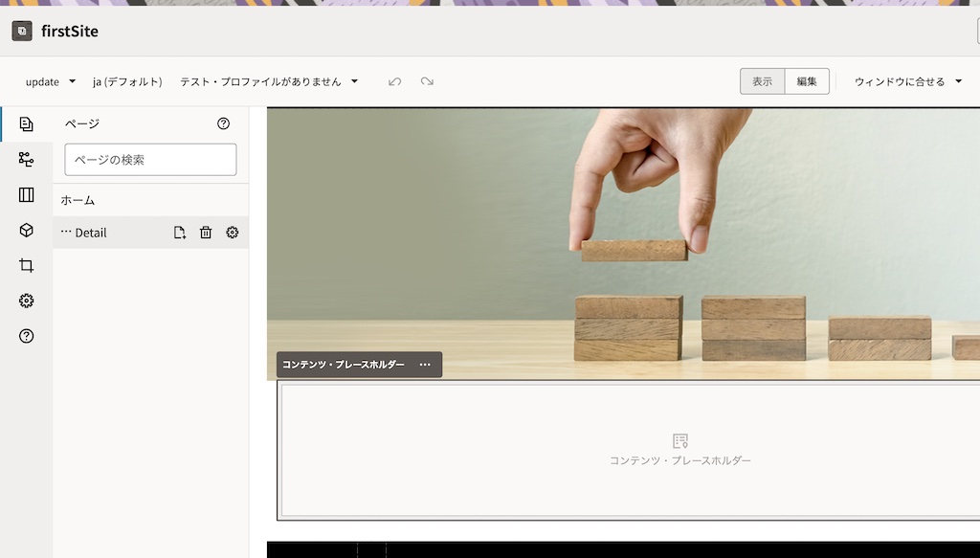This screenshot has width=980, height=558.
Task: Click the ページの検索 search field
Action: 150,160
